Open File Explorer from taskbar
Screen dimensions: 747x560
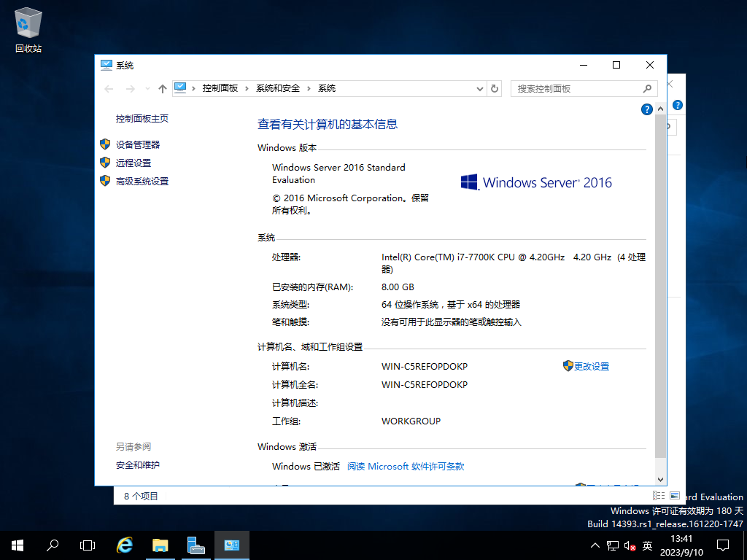click(160, 545)
